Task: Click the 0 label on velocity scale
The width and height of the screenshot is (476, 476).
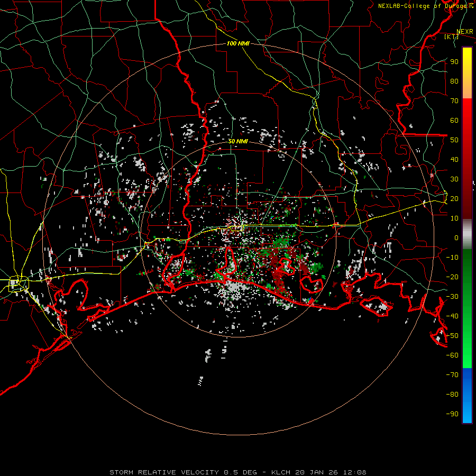Action: coord(456,238)
